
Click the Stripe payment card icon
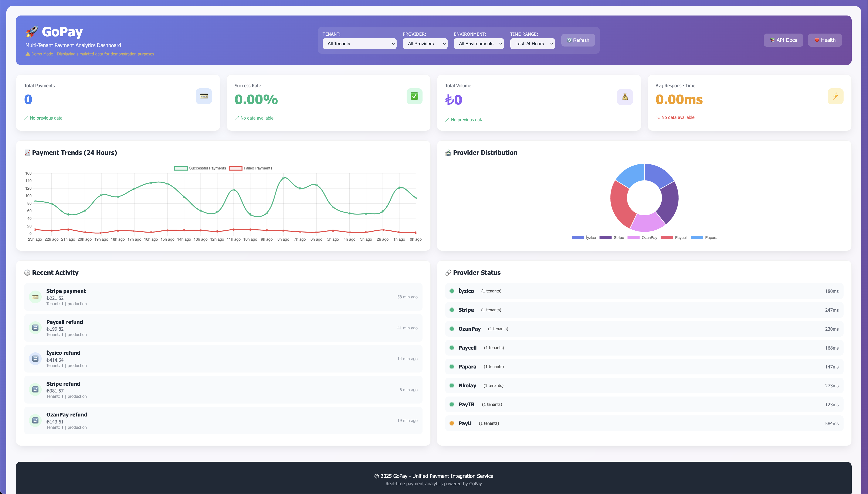(x=35, y=297)
